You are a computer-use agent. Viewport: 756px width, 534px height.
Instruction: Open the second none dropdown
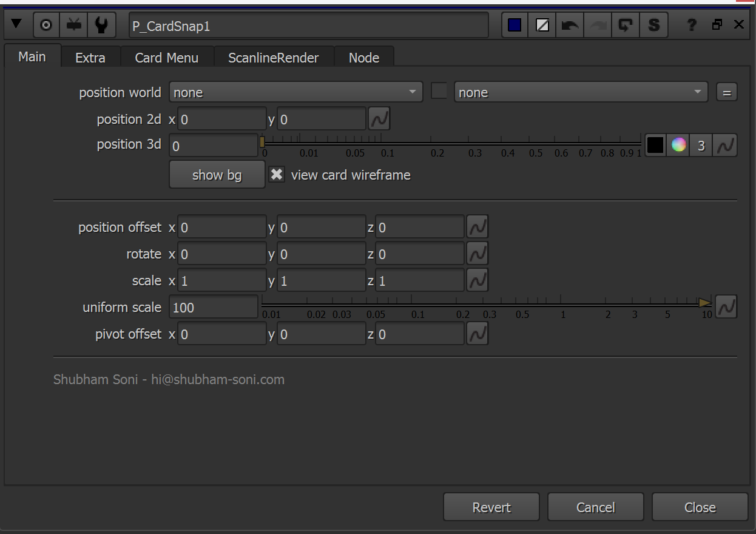(x=581, y=92)
